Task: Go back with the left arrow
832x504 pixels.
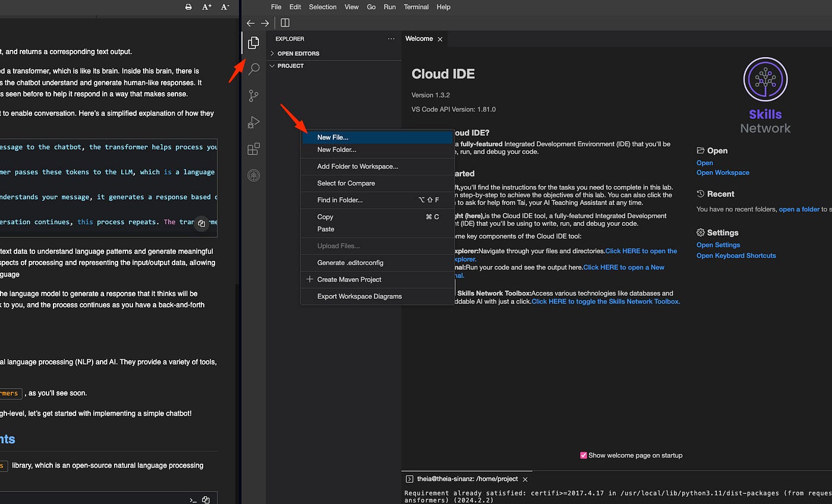Action: [x=251, y=23]
